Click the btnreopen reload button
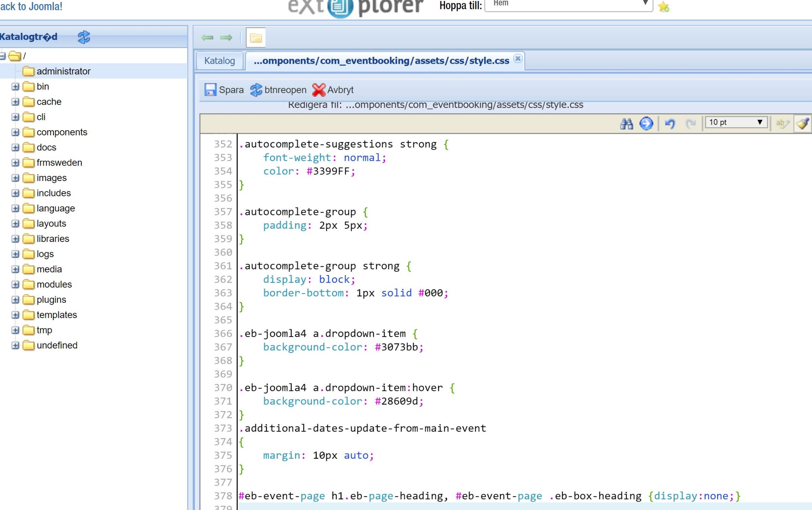The height and width of the screenshot is (510, 812). [278, 90]
